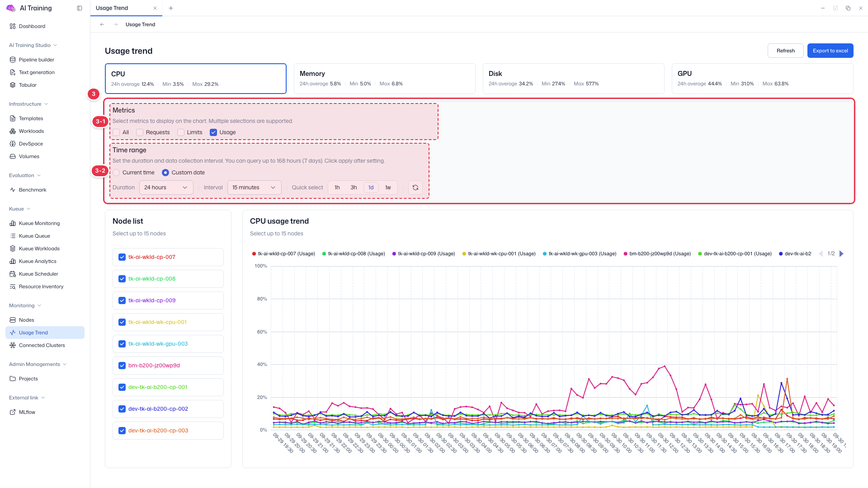Click the Kueue Scheduler icon
The image size is (868, 488).
click(x=13, y=274)
